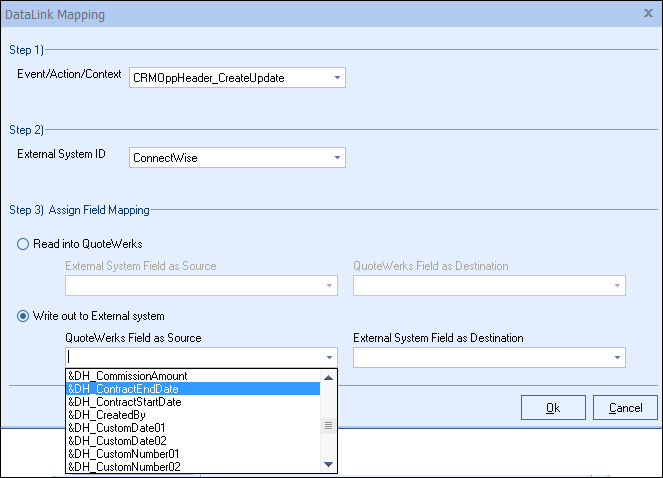
Task: Open External System Field as Destination dropdown
Action: (x=616, y=357)
